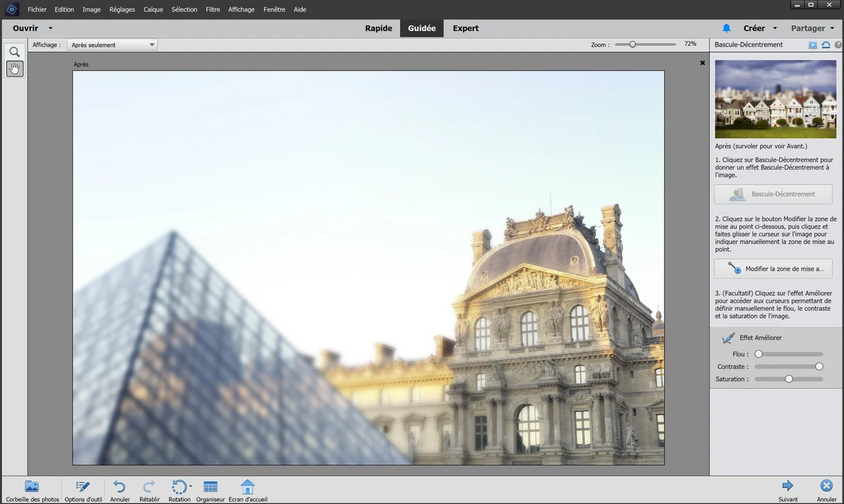
Task: Switch to Rapide mode tab
Action: tap(378, 29)
